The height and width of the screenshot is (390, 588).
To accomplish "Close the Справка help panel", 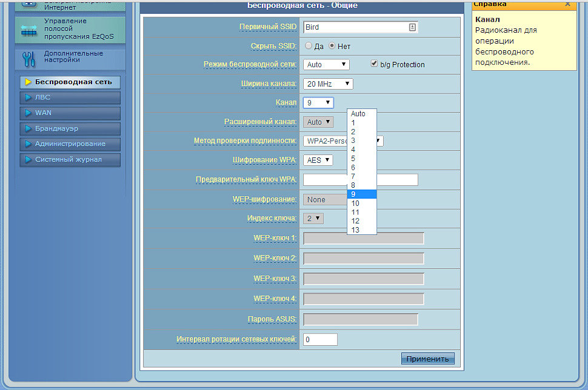I will pyautogui.click(x=567, y=4).
